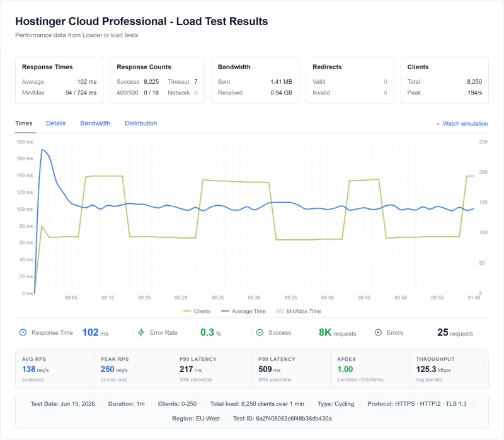
Task: Open the Distribution tab
Action: pyautogui.click(x=140, y=123)
